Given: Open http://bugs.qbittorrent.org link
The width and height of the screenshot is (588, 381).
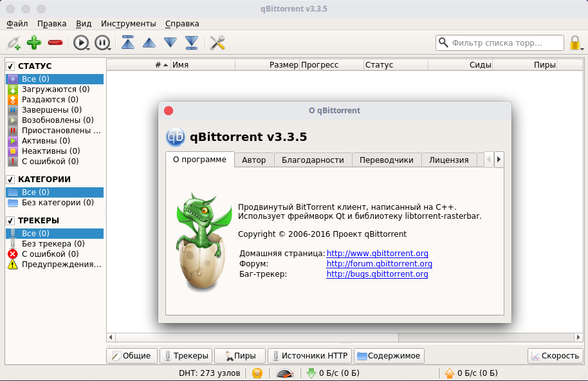Looking at the screenshot, I should click(x=377, y=274).
